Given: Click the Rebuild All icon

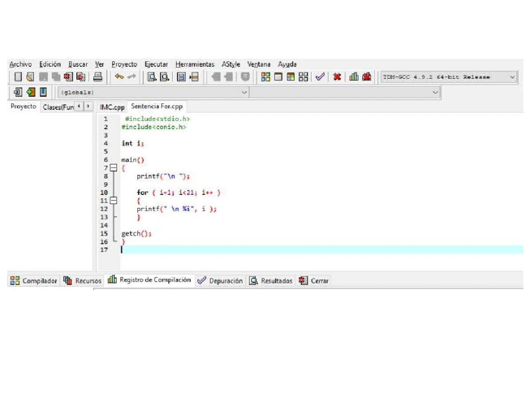Looking at the screenshot, I should pyautogui.click(x=303, y=77).
